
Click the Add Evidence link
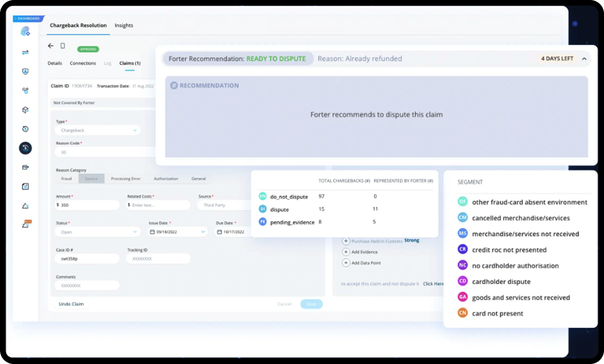coord(365,252)
